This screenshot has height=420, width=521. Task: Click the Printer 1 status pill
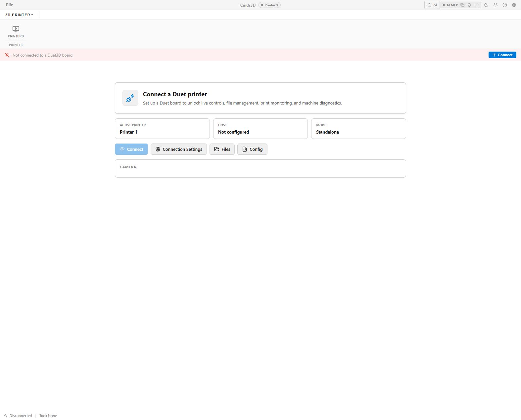(269, 5)
